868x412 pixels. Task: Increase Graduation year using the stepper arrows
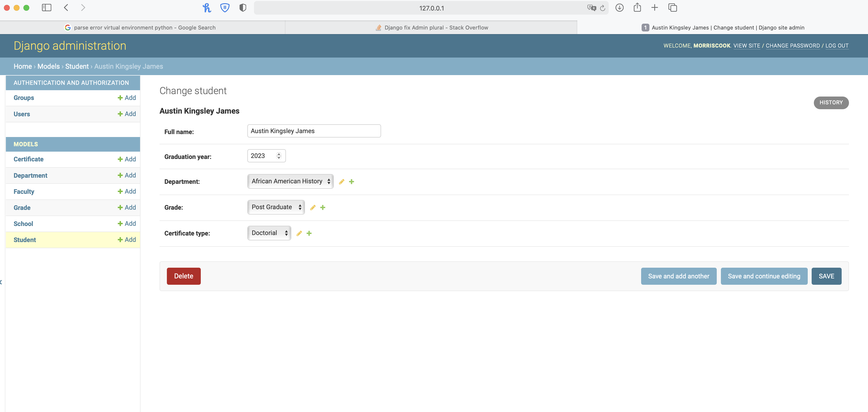point(279,154)
